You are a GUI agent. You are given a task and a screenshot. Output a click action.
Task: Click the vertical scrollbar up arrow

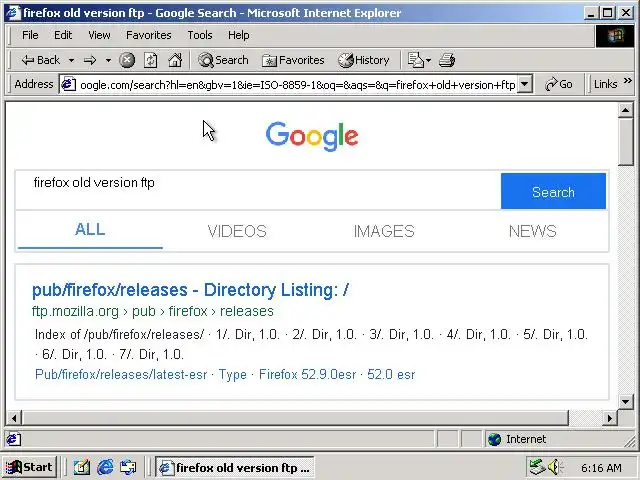[x=625, y=110]
